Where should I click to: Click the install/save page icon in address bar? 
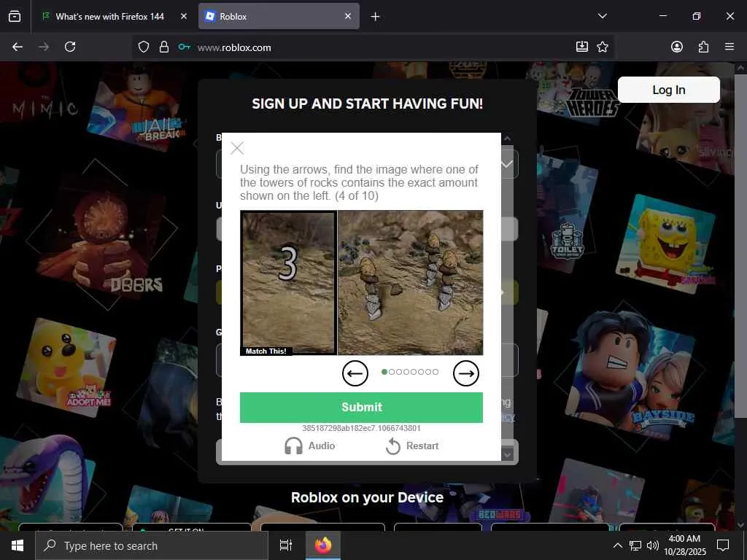581,47
